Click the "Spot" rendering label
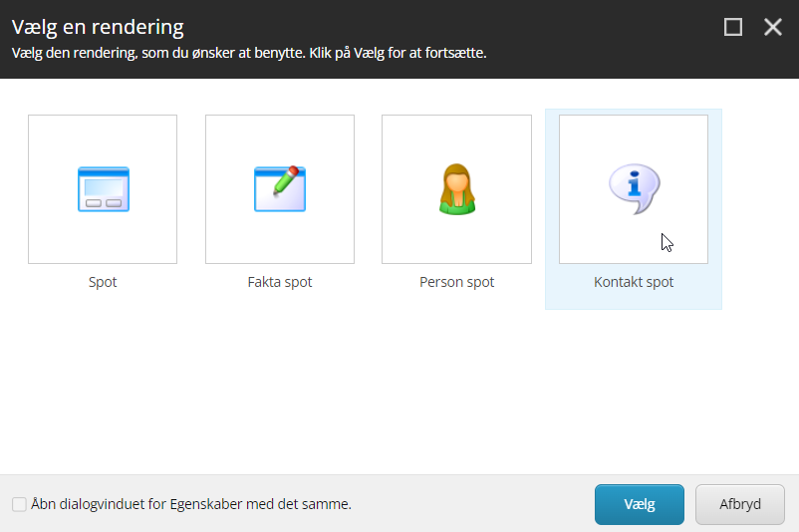 pos(103,282)
